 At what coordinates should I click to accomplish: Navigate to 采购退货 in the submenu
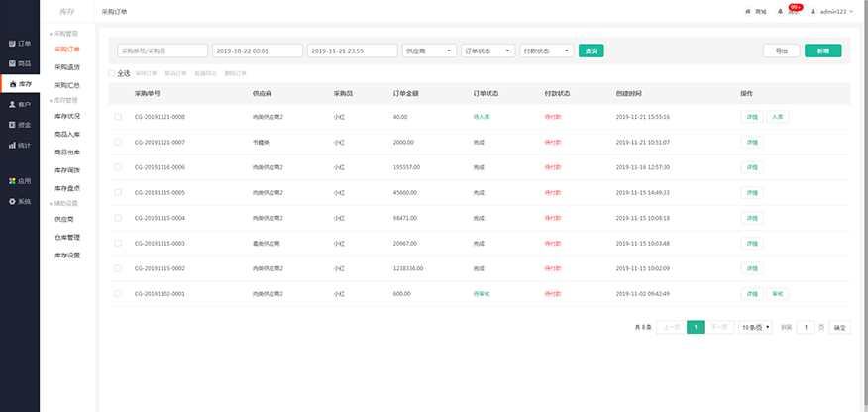click(x=67, y=67)
